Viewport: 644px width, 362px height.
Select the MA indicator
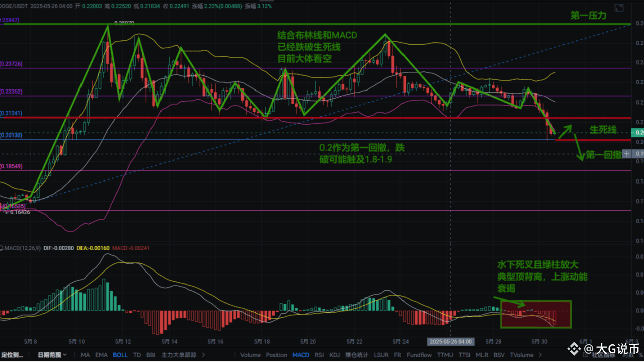pos(85,355)
